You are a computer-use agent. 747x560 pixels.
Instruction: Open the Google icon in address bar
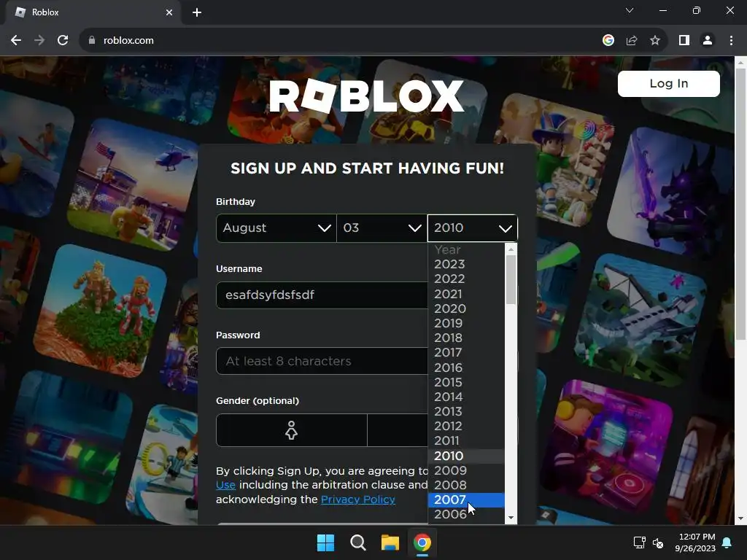(x=608, y=41)
